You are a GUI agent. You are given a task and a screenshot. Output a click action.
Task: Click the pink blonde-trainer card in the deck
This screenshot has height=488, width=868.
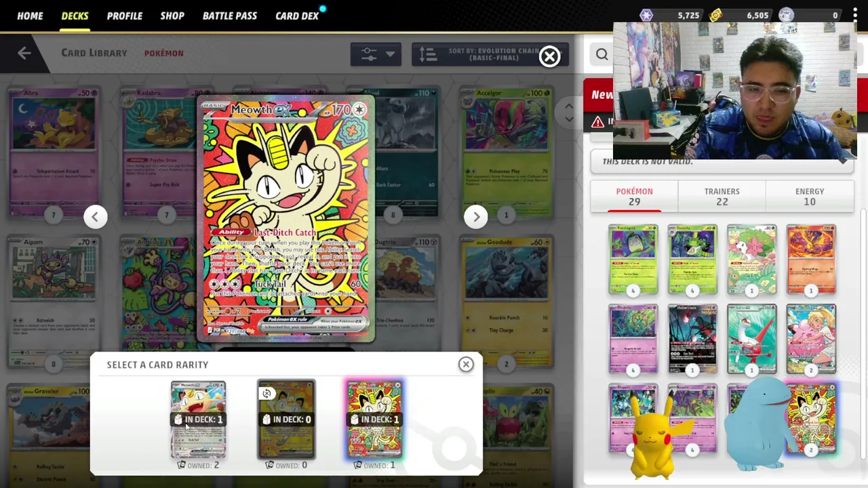(811, 340)
